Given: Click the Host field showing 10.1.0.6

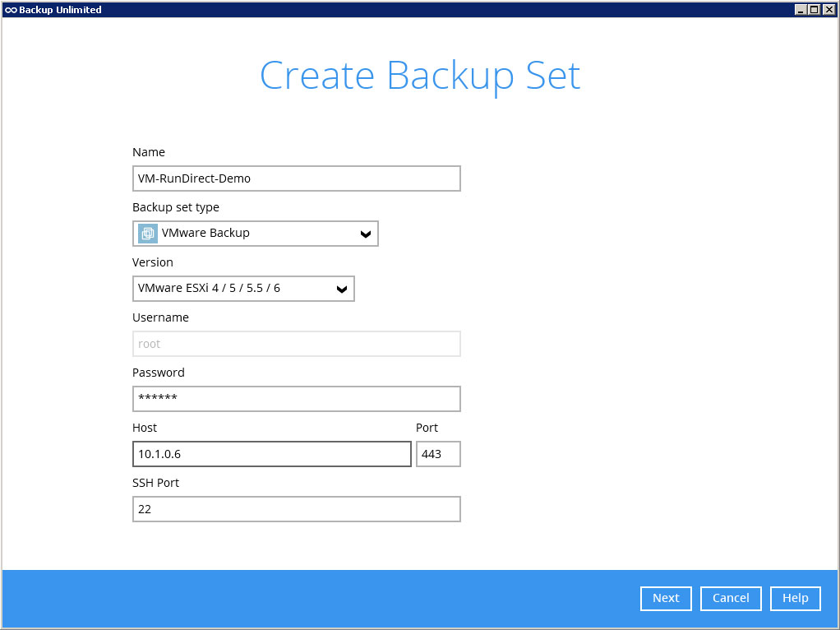Looking at the screenshot, I should 271,454.
